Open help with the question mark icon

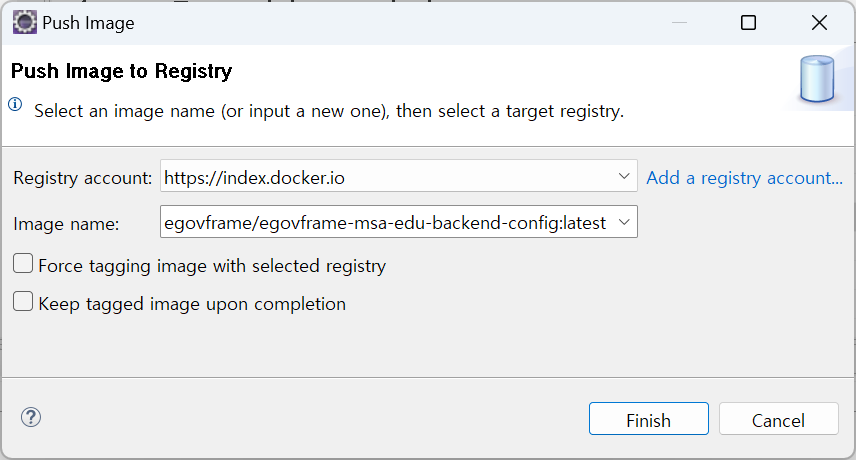click(x=31, y=417)
